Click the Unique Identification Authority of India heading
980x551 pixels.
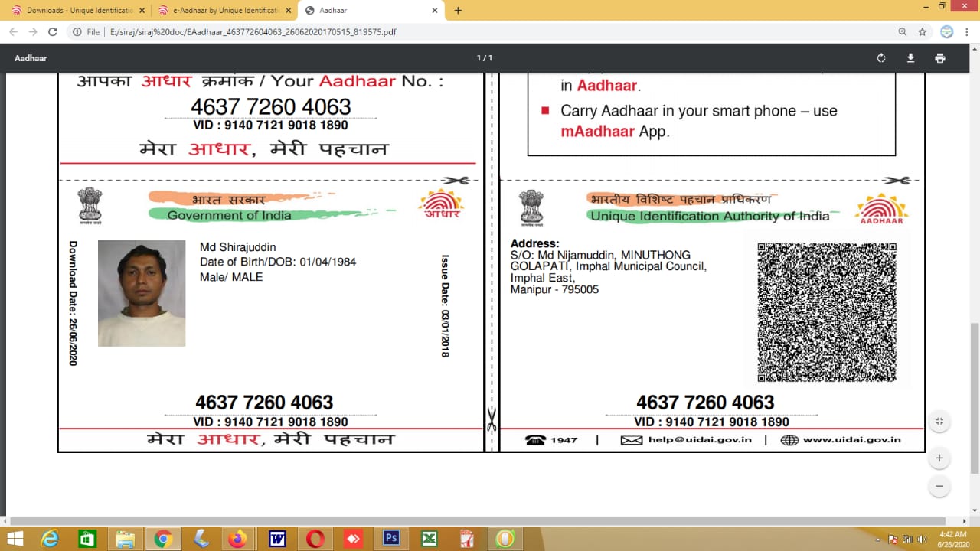pyautogui.click(x=710, y=216)
